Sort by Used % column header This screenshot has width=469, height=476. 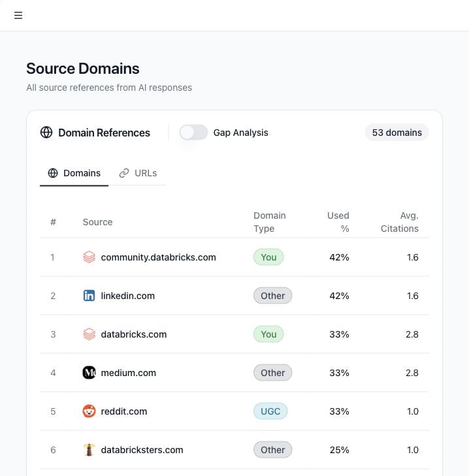338,222
